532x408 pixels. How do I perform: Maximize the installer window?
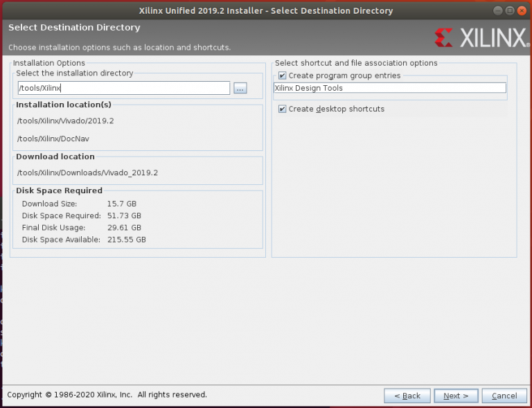coord(511,10)
